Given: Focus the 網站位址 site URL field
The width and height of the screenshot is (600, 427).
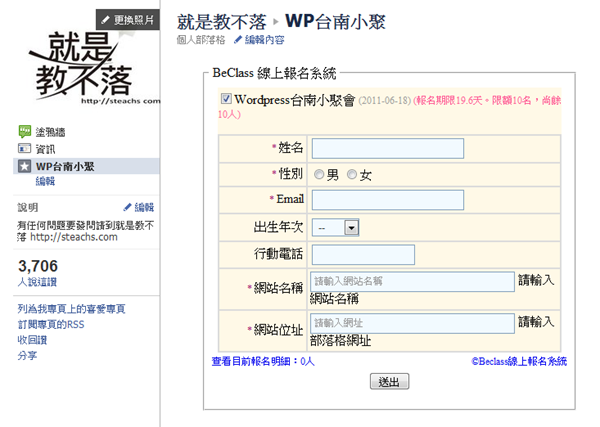Looking at the screenshot, I should coord(412,323).
